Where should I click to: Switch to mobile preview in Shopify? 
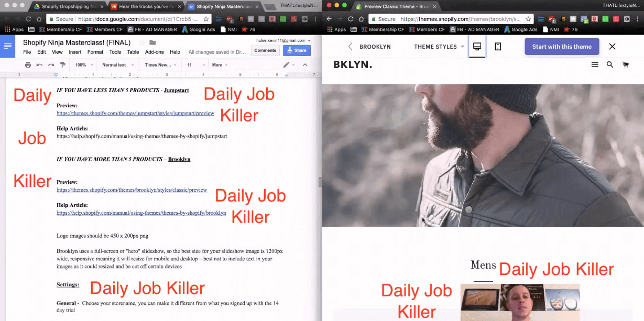(498, 47)
